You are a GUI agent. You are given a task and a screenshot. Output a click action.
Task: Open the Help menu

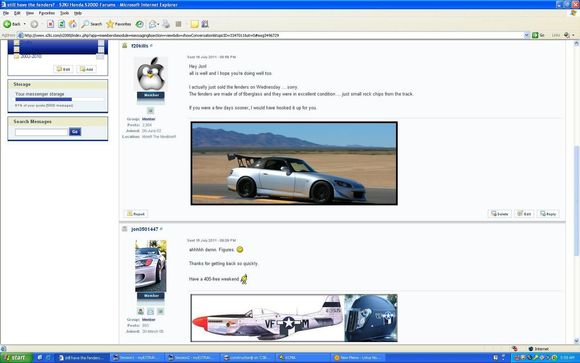pyautogui.click(x=78, y=13)
